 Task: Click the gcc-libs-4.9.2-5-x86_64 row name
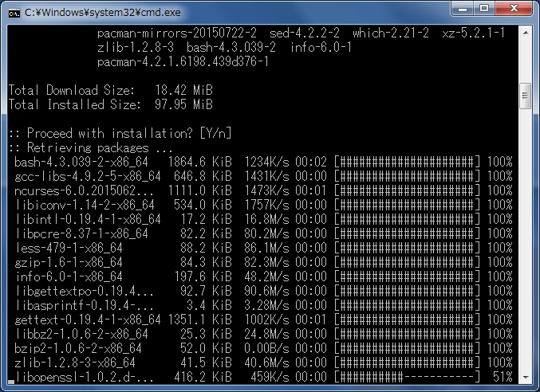pos(88,176)
